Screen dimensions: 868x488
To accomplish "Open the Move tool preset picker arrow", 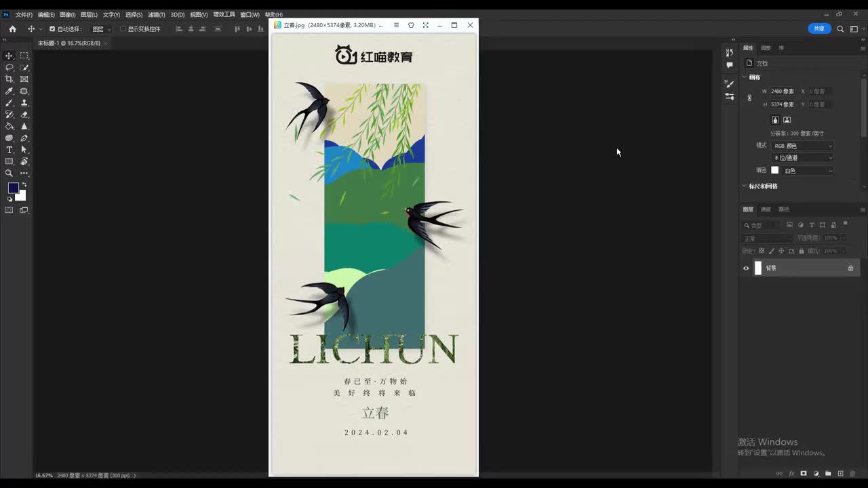I will click(x=41, y=29).
